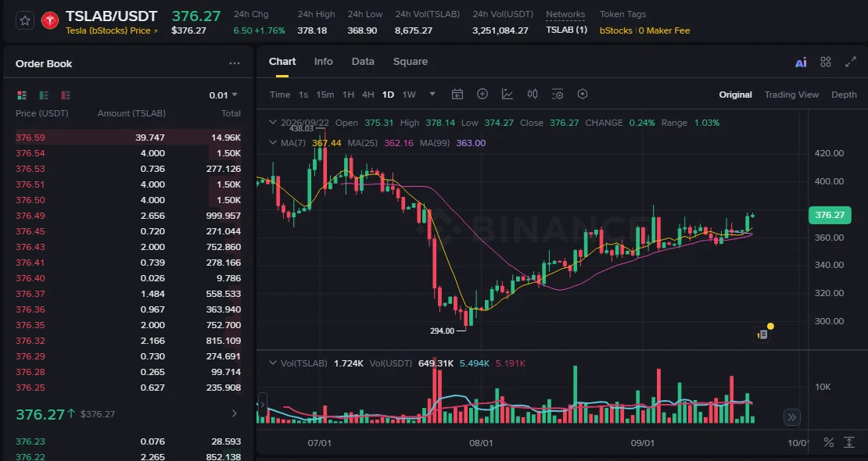The image size is (868, 461).
Task: Open Tesla (bStocks) Price link
Action: click(111, 31)
